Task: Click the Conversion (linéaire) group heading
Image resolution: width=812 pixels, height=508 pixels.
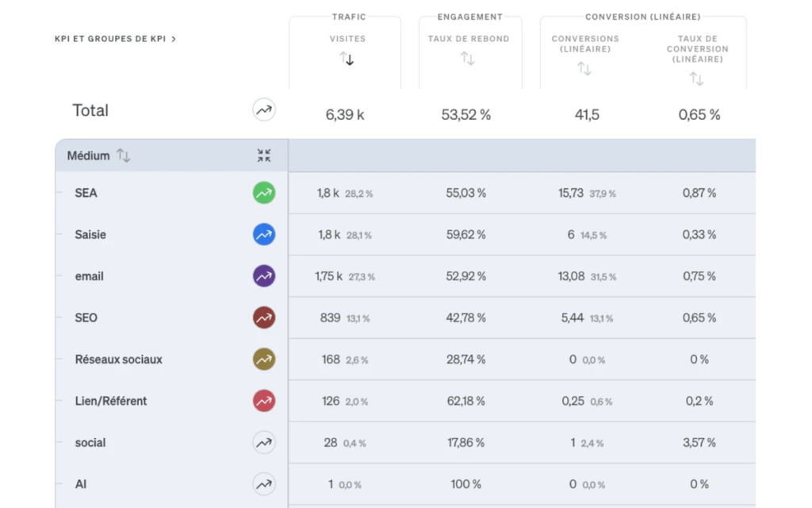Action: [642, 17]
